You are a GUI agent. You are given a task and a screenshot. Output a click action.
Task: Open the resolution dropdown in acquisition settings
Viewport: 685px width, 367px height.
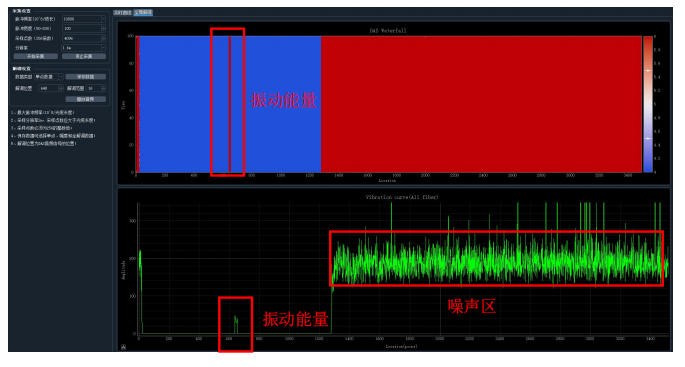(84, 48)
